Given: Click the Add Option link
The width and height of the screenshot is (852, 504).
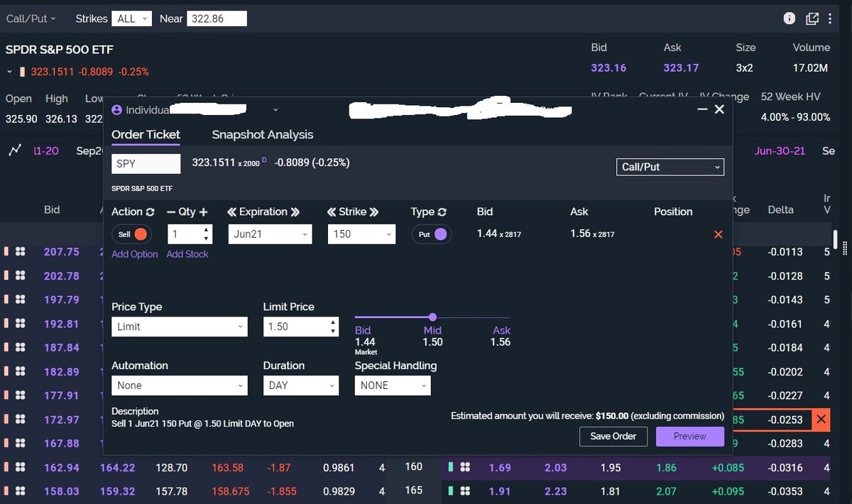Looking at the screenshot, I should (135, 254).
